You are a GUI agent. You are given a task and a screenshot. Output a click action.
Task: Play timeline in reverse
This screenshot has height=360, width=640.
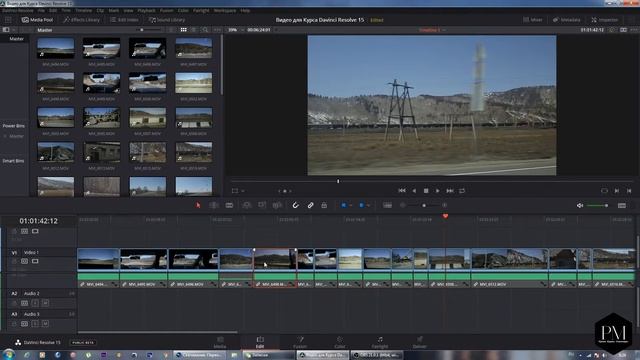[414, 191]
